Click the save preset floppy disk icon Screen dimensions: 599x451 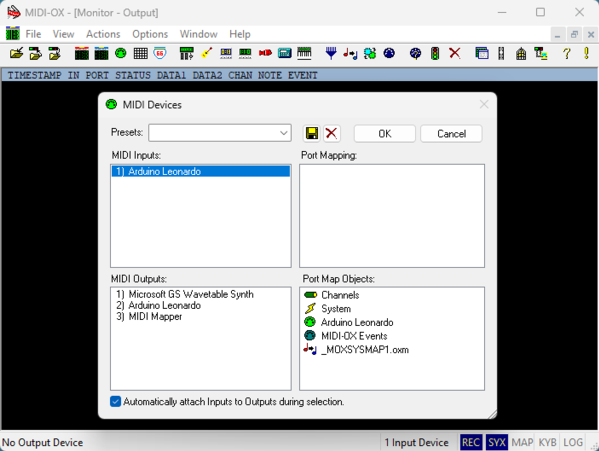pyautogui.click(x=312, y=133)
